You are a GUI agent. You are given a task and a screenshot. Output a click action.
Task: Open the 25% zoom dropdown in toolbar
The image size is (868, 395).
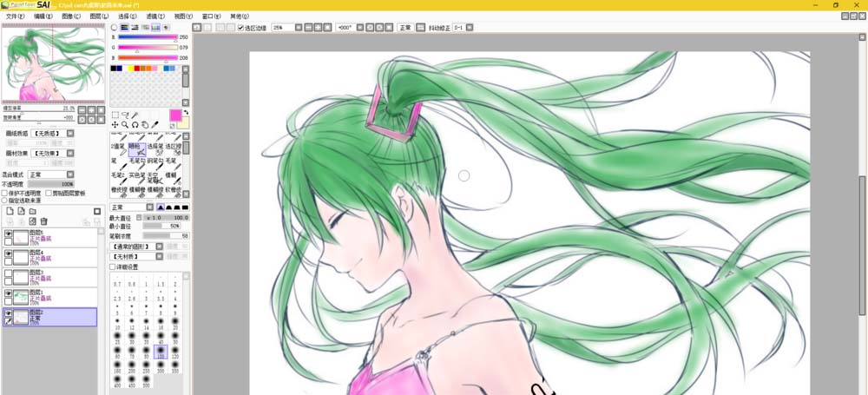299,27
